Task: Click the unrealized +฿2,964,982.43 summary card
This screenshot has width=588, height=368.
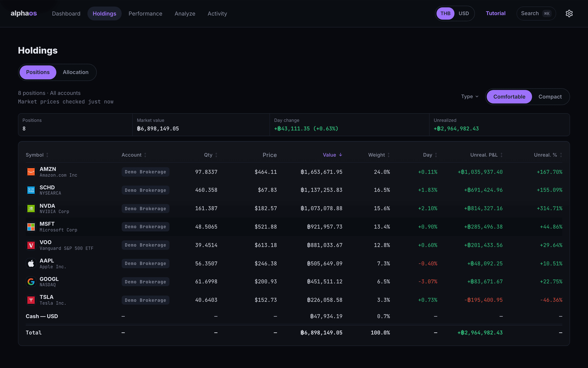Action: click(x=456, y=129)
